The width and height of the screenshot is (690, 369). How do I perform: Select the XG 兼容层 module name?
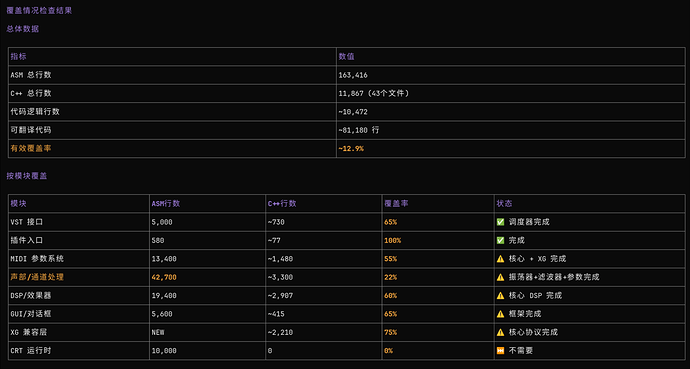pos(29,332)
